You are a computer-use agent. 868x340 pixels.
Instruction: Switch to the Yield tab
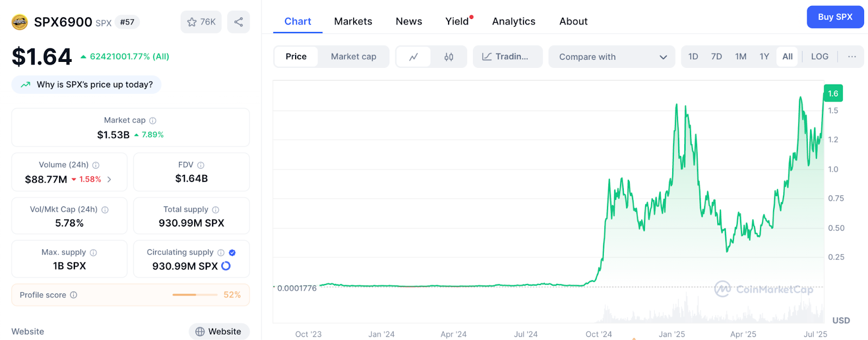(457, 21)
